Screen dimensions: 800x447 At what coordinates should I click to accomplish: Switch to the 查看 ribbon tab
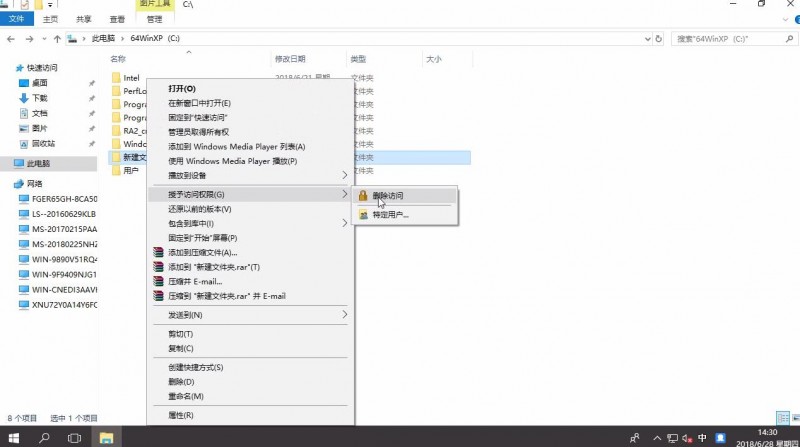pos(117,19)
